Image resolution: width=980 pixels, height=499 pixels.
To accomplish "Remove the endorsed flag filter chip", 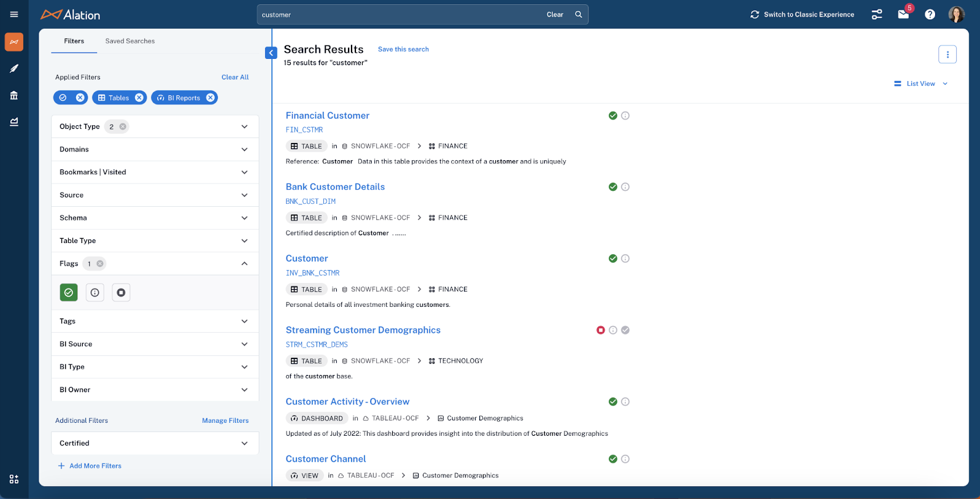I will 80,98.
